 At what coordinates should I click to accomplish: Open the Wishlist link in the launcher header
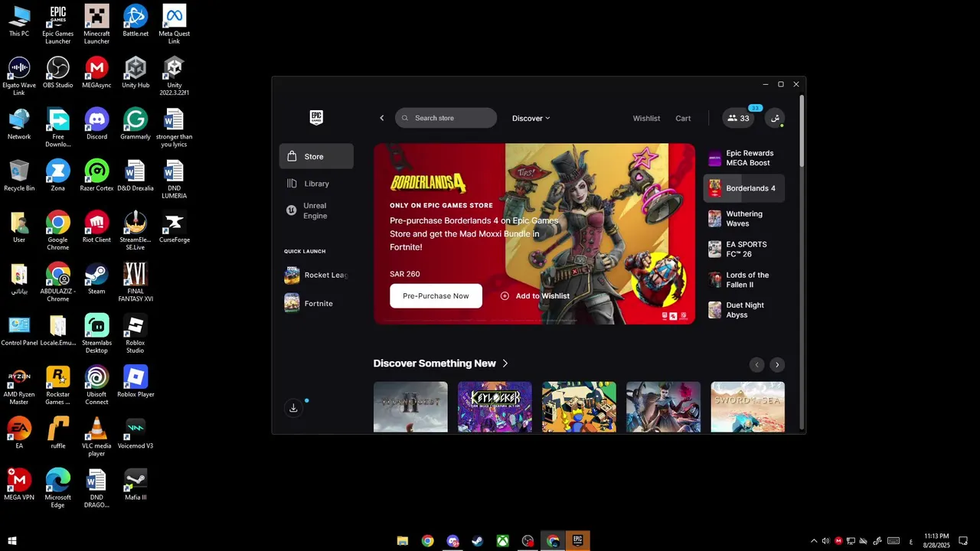646,118
